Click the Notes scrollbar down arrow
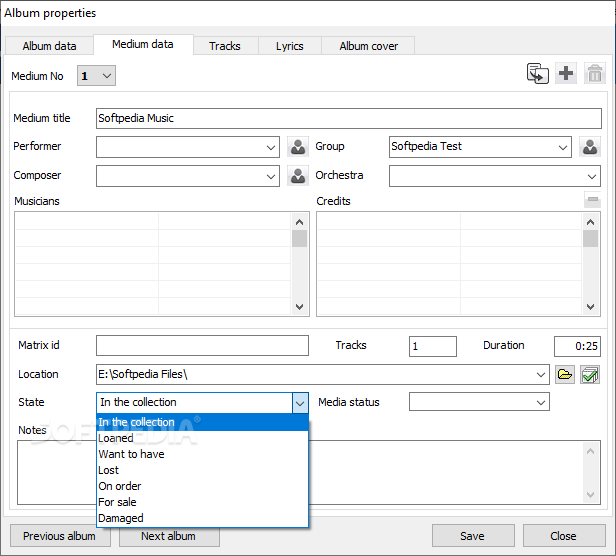This screenshot has width=616, height=556. (x=590, y=495)
